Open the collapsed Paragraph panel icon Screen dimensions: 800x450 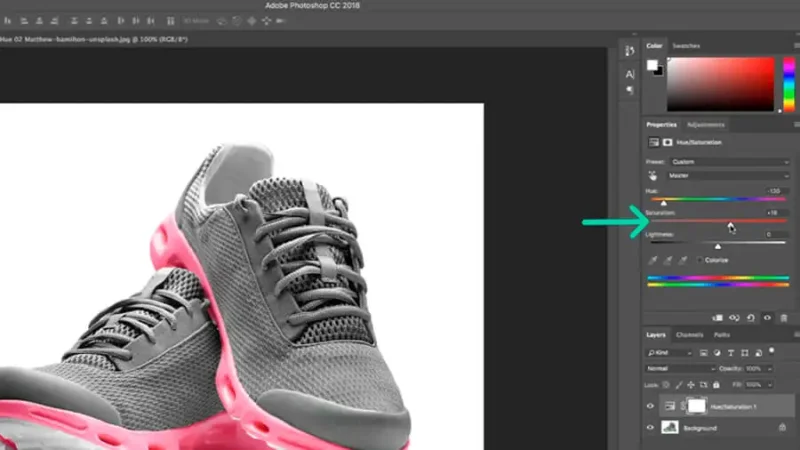[630, 90]
